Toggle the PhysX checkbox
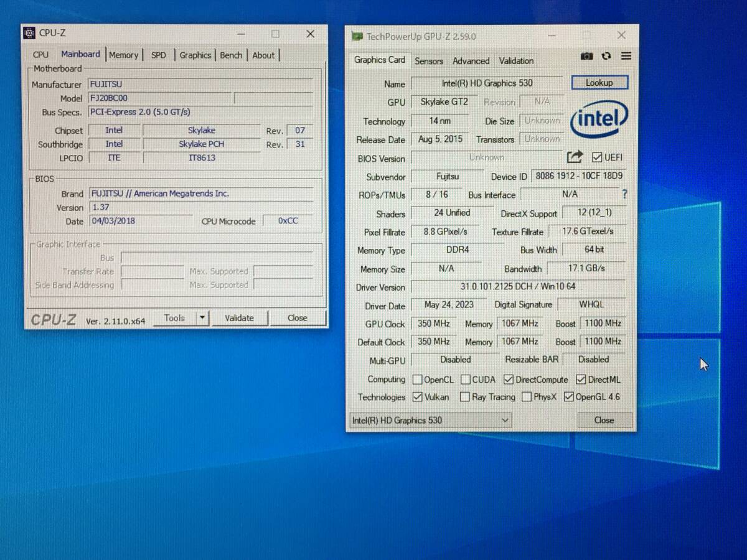The width and height of the screenshot is (747, 560). pos(527,396)
